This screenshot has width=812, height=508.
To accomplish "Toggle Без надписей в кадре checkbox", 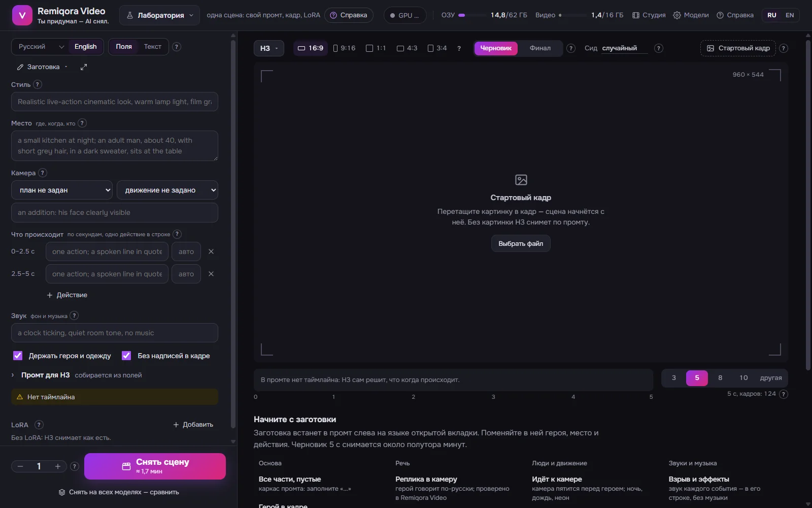I will tap(126, 356).
